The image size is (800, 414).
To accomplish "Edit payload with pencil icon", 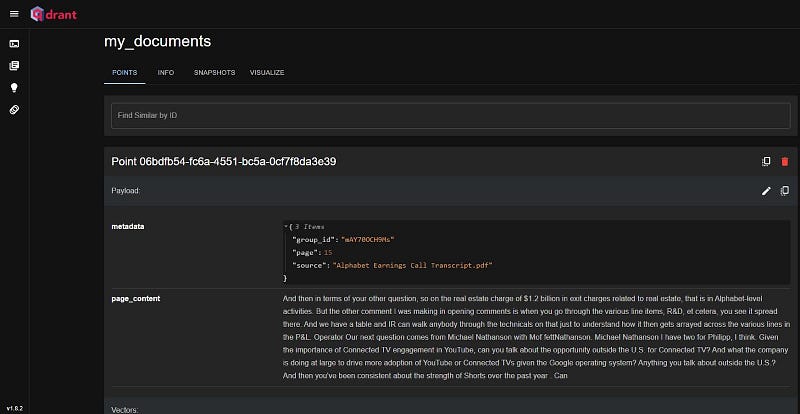I will click(766, 190).
